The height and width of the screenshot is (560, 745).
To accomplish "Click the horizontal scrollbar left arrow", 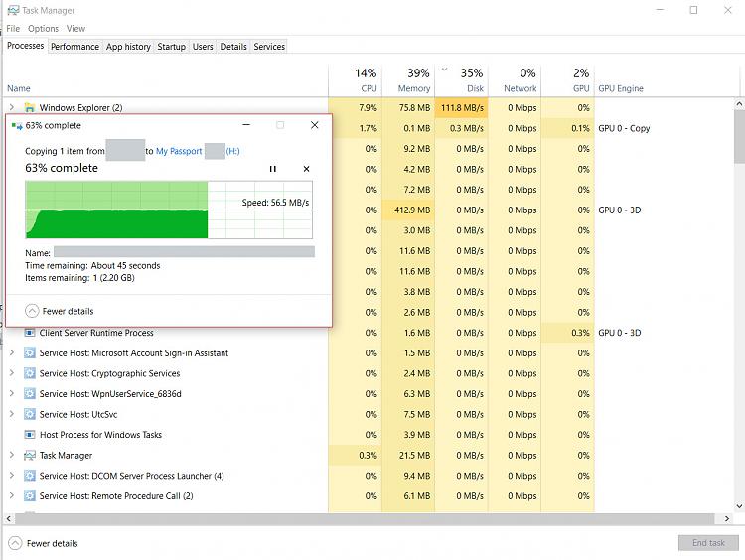I will pyautogui.click(x=9, y=518).
